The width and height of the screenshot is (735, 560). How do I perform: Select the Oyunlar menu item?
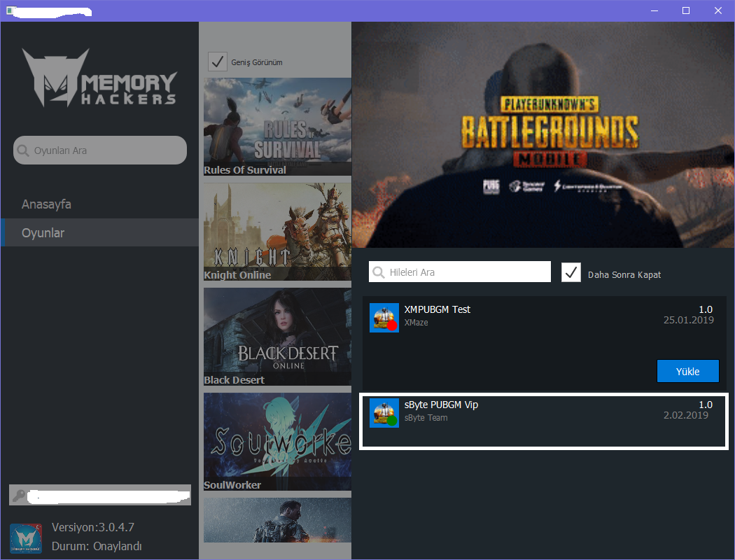(99, 232)
